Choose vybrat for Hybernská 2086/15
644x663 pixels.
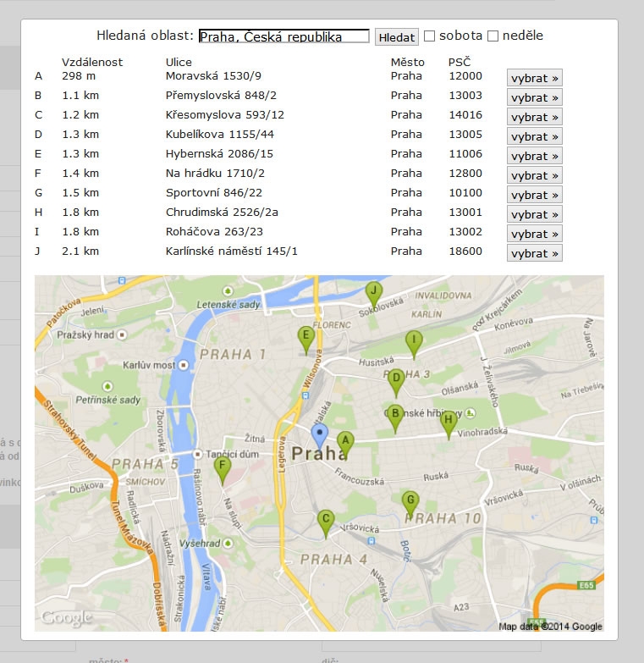click(534, 156)
